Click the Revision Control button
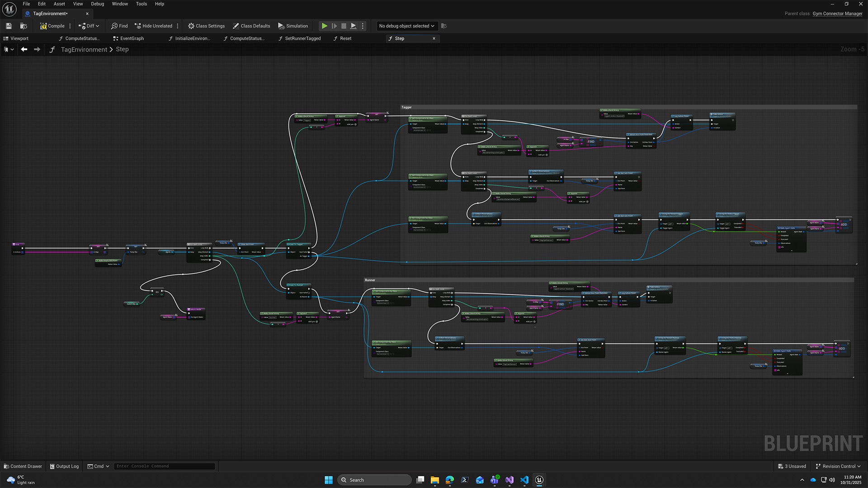Screen dimensions: 868x488 coord(838,466)
